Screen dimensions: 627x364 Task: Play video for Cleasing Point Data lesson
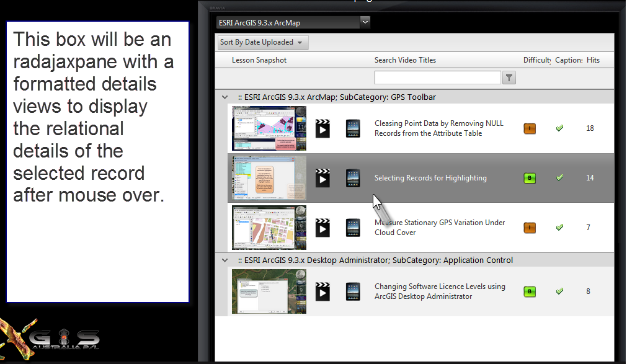pos(322,128)
